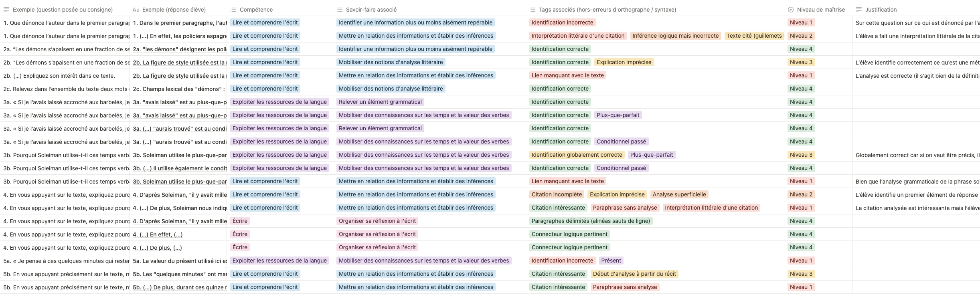Click the list icon beside the Compétence header
Screen dimensions: 980x297
pyautogui.click(x=233, y=10)
